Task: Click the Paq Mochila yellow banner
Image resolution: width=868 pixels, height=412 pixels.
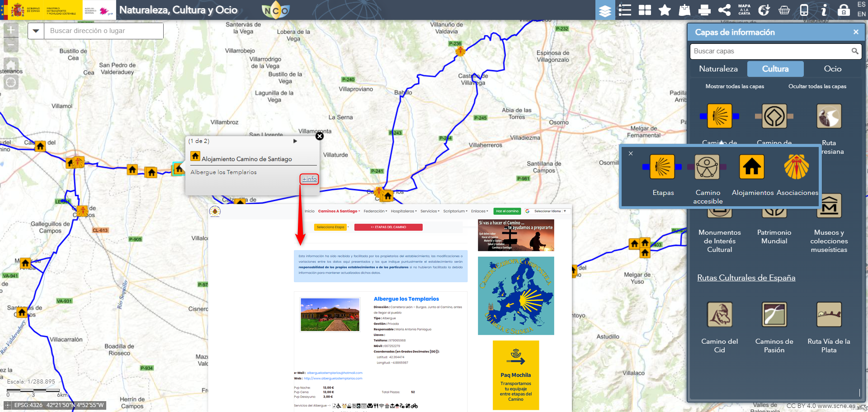Action: pyautogui.click(x=516, y=375)
